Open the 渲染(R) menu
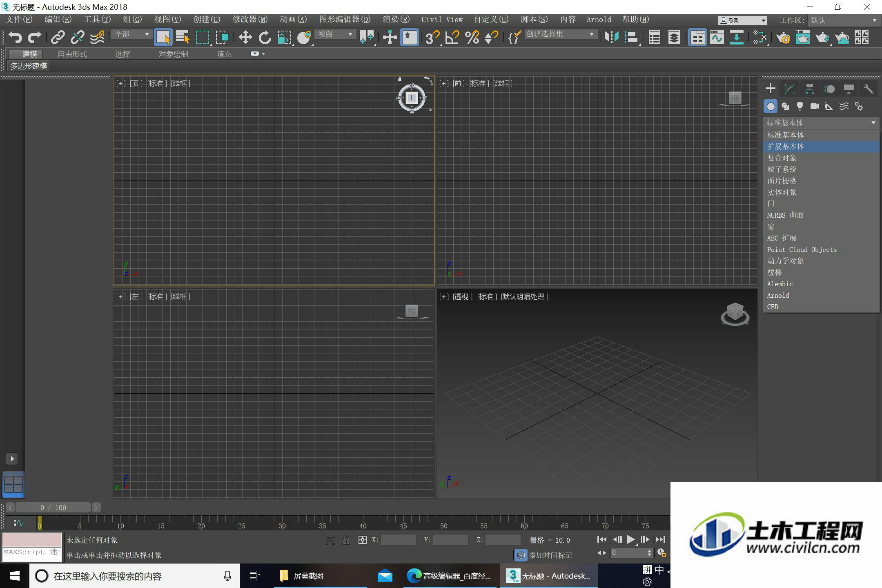This screenshot has width=882, height=588. [396, 19]
